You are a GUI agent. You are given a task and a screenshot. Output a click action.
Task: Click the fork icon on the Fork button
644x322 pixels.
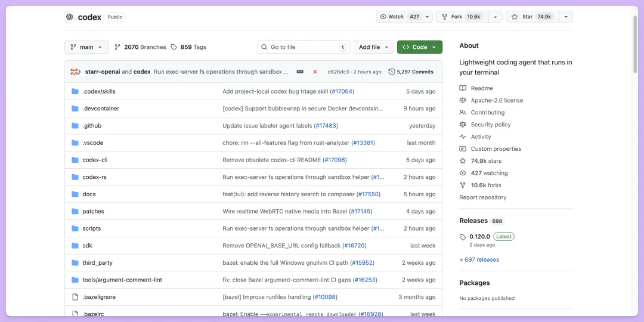(x=444, y=17)
